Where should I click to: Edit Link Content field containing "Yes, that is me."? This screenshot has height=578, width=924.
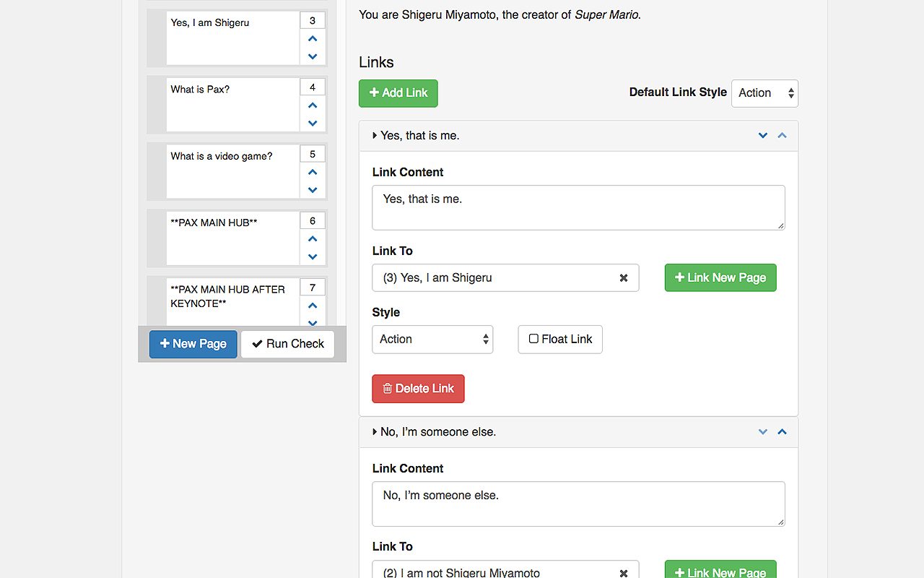[x=578, y=208]
